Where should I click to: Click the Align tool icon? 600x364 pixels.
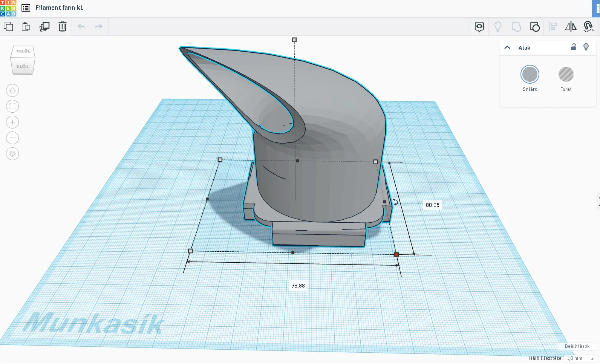(553, 26)
